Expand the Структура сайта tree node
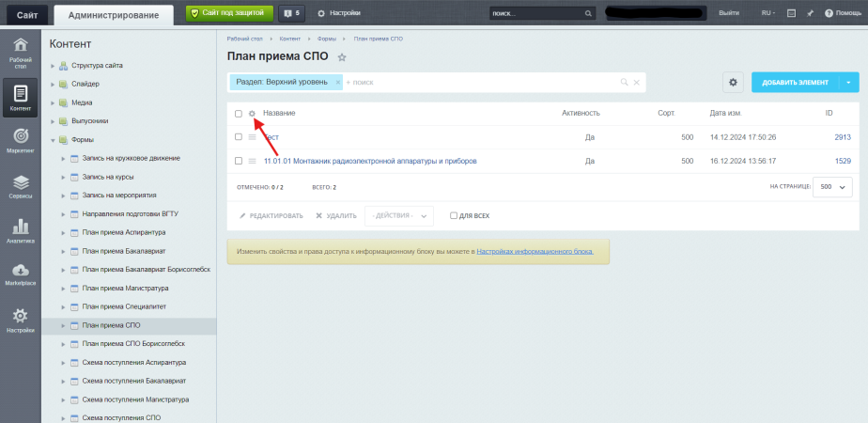 [53, 66]
